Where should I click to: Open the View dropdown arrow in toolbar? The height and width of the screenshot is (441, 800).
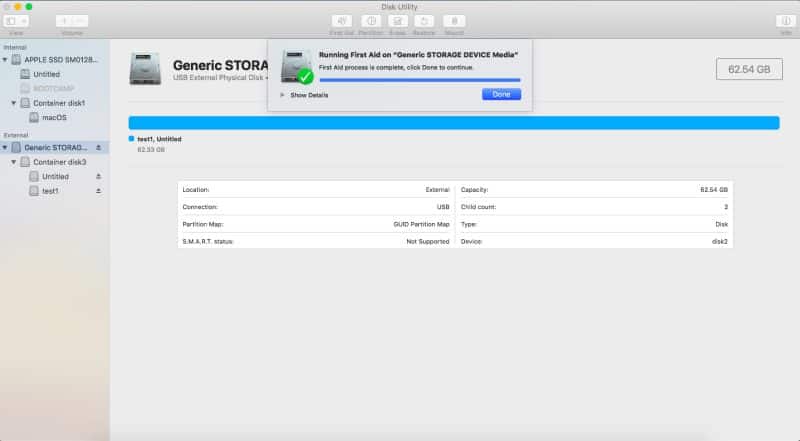tap(23, 21)
